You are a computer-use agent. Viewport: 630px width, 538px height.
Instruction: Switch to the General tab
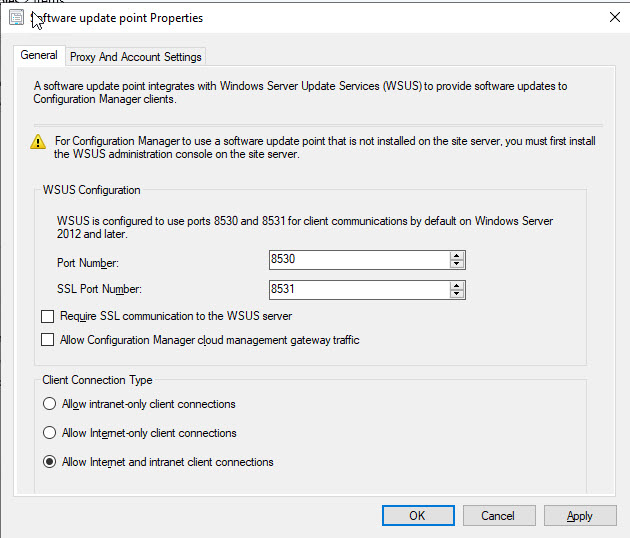pos(39,56)
